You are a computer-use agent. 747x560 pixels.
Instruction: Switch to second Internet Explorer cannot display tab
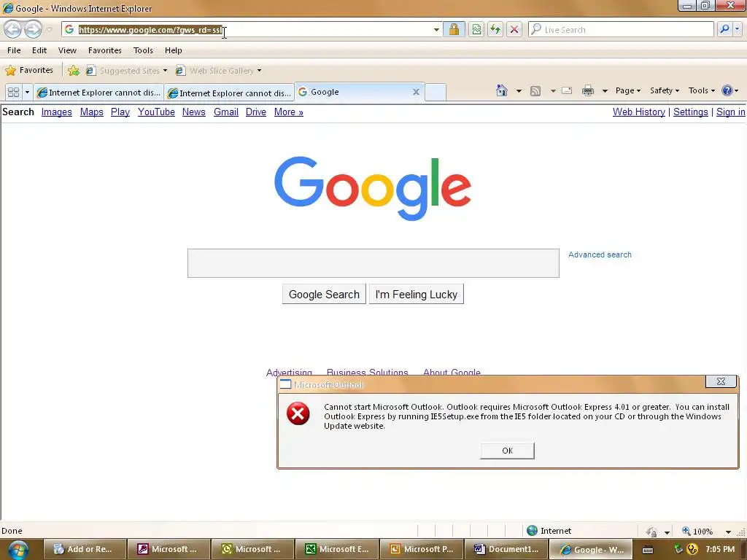[229, 93]
